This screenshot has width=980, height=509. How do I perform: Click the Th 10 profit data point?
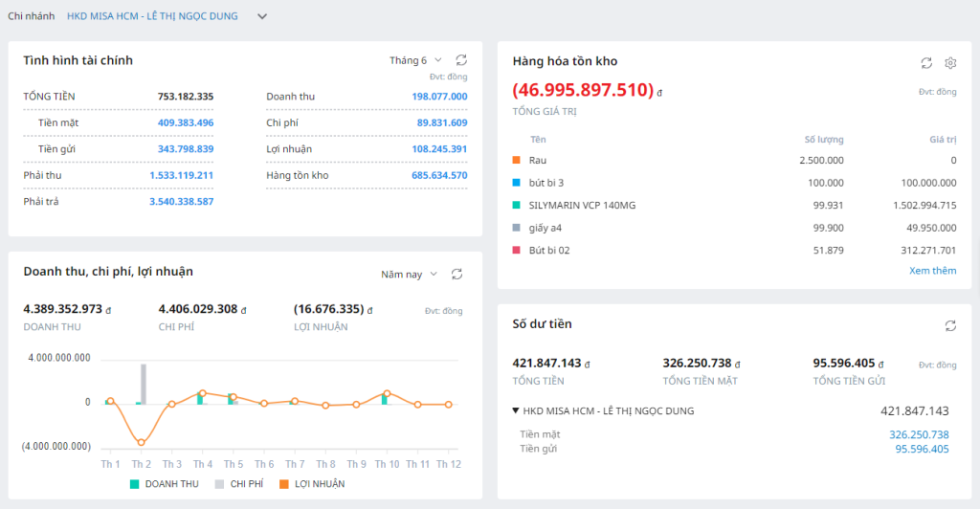click(x=387, y=393)
